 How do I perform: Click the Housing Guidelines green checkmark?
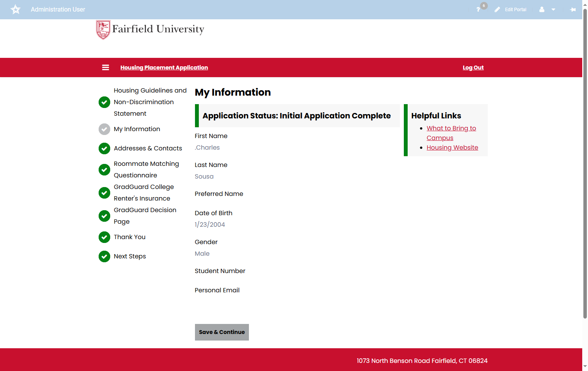104,102
